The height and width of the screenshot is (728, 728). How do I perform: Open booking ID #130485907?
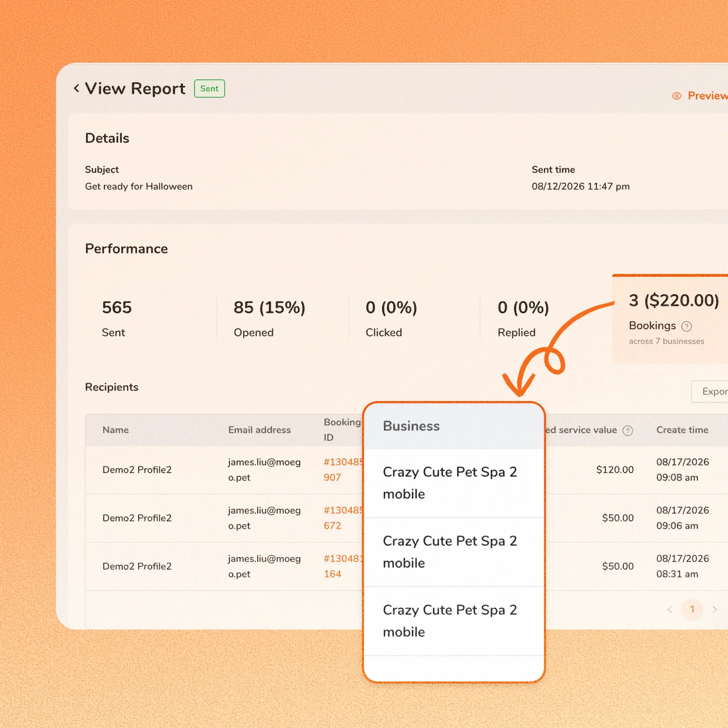click(x=343, y=469)
